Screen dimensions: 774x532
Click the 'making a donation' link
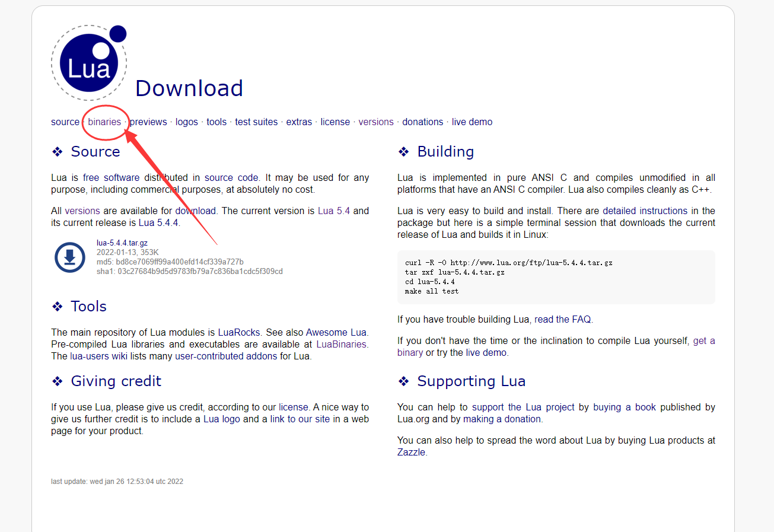coord(502,419)
